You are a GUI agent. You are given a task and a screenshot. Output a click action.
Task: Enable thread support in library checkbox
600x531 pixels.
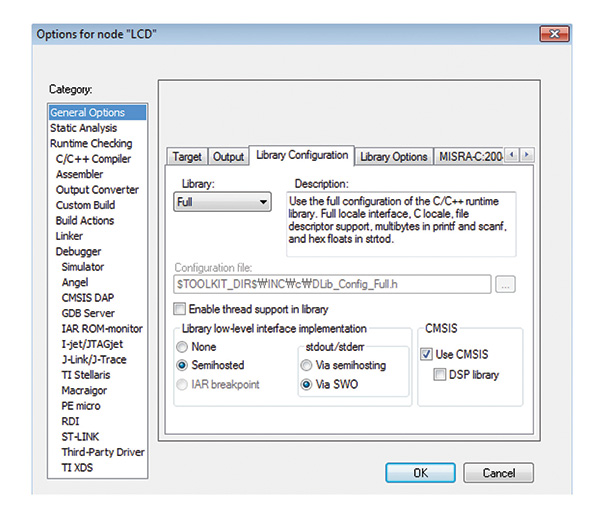click(x=181, y=309)
